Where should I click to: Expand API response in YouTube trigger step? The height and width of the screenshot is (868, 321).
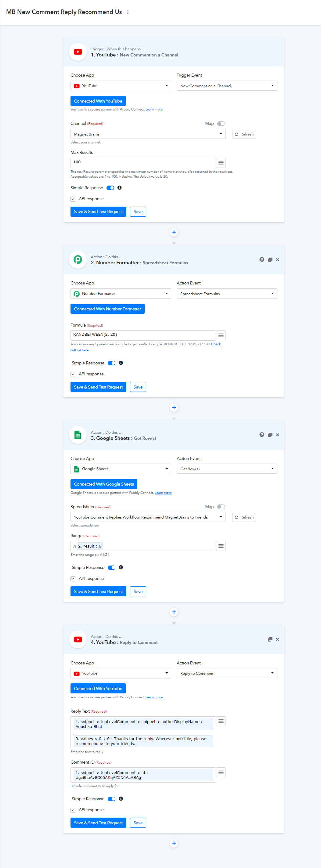point(73,199)
